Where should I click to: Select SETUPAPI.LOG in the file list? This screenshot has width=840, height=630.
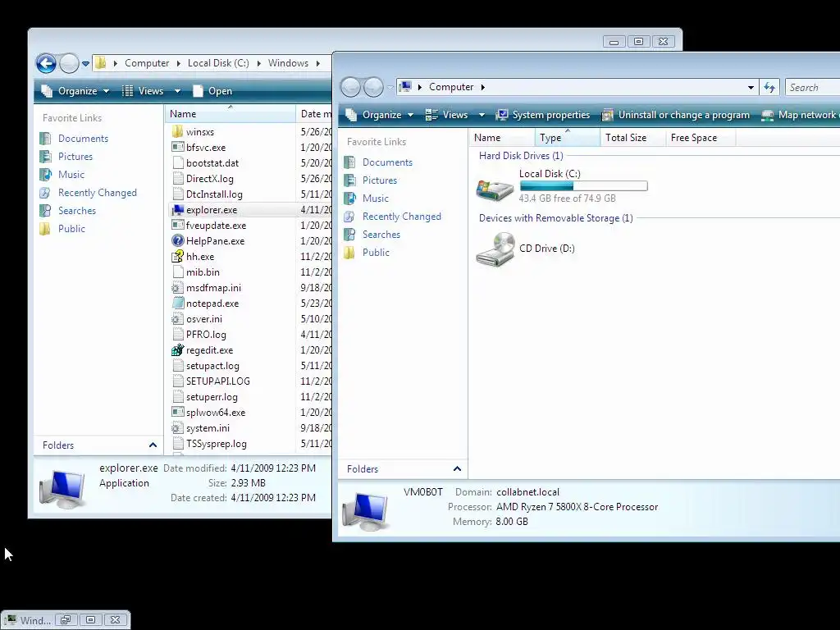click(x=217, y=381)
